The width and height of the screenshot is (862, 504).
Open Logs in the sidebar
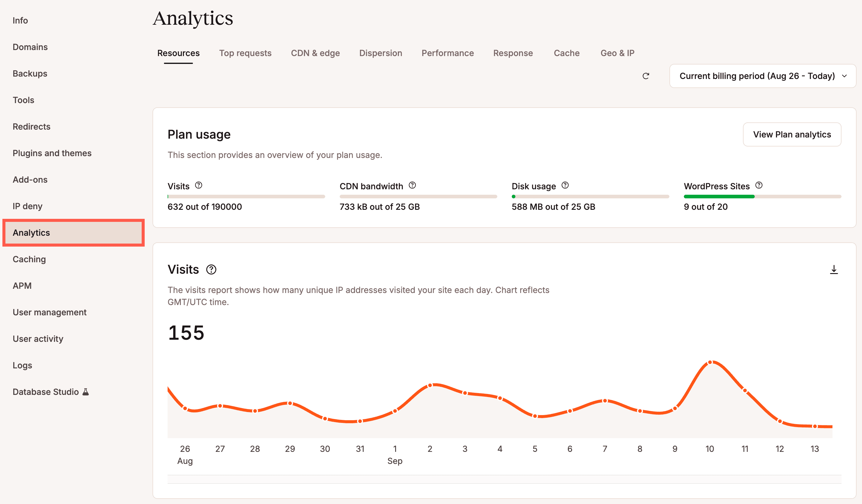point(22,365)
